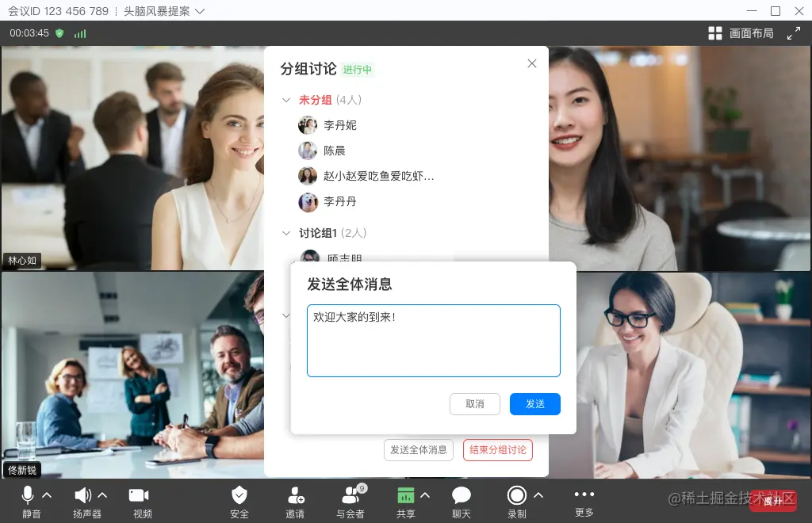Click the 进行中 status badge
Screen dimensions: 812x523
tap(358, 69)
